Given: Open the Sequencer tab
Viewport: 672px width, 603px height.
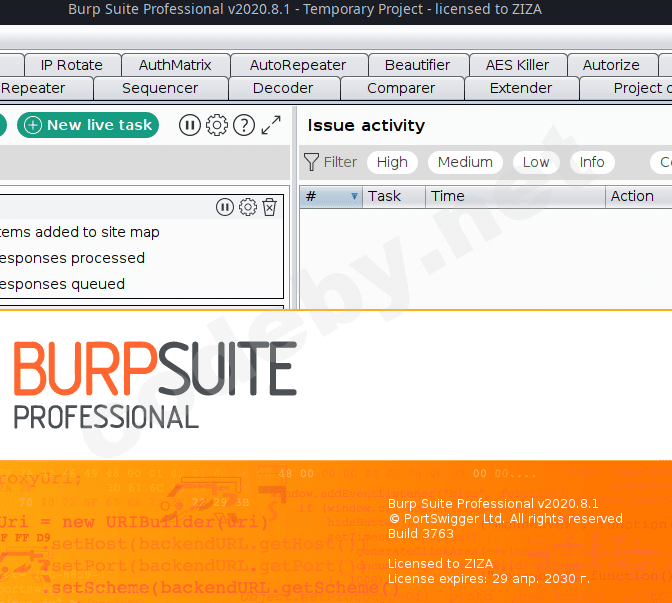Looking at the screenshot, I should 160,88.
